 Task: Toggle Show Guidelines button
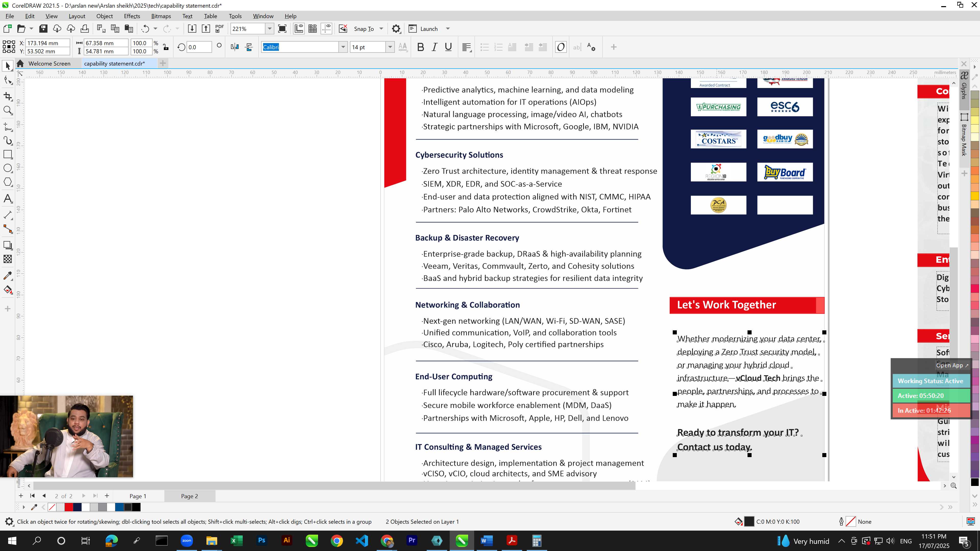[326, 29]
